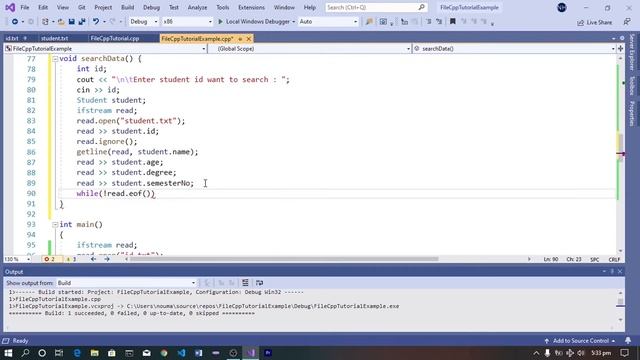Open the Edit menu
This screenshot has height=360, width=640.
coord(43,7)
